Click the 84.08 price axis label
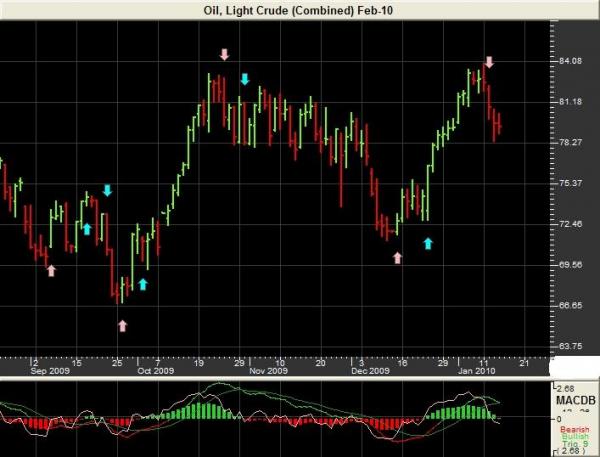The width and height of the screenshot is (600, 457). click(571, 61)
